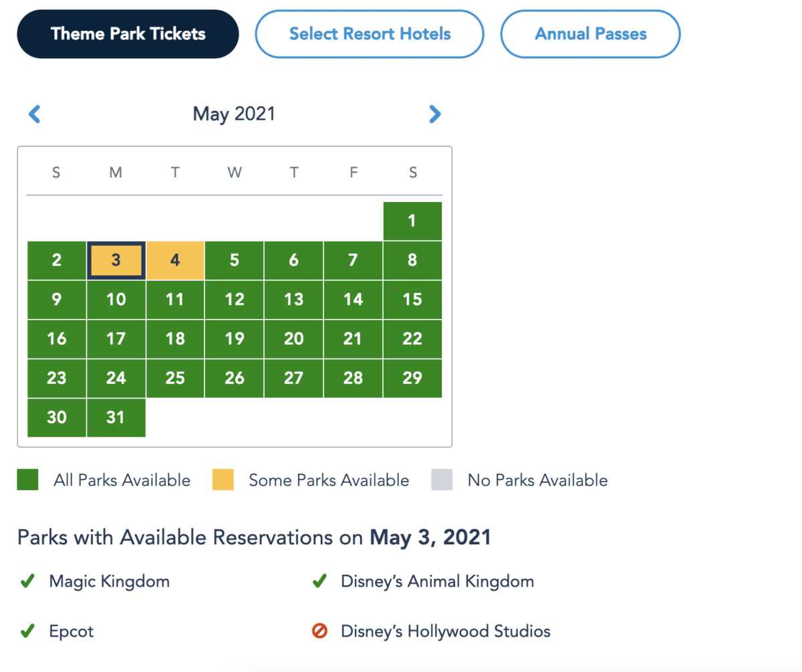This screenshot has width=802, height=672.
Task: Click the yellow Some Parks Available swatch
Action: [223, 479]
